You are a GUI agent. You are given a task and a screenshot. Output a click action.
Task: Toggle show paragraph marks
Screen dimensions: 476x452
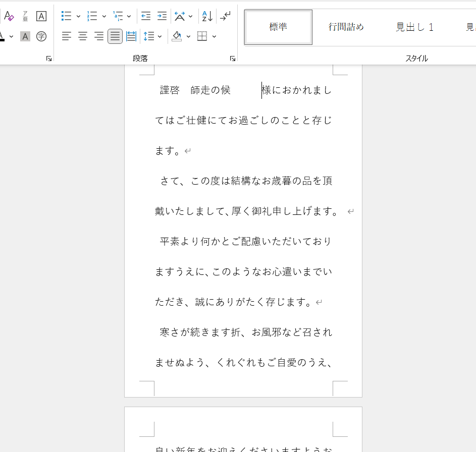pyautogui.click(x=225, y=16)
